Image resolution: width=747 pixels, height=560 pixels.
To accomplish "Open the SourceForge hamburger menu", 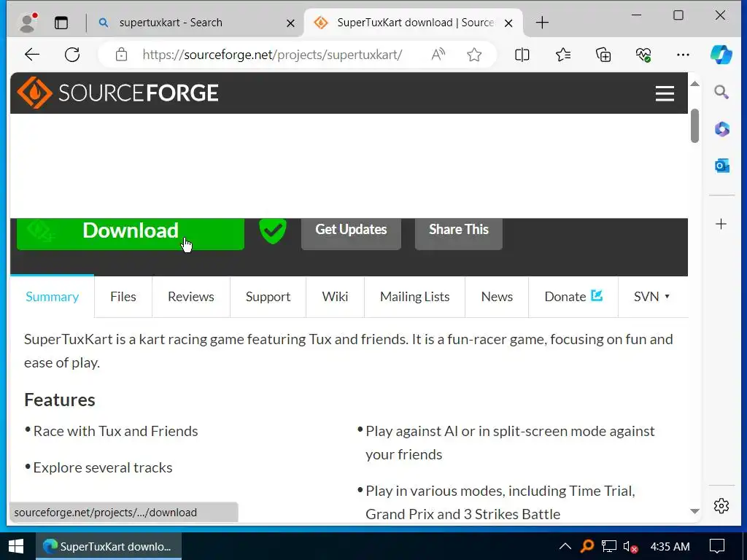I will 665,93.
